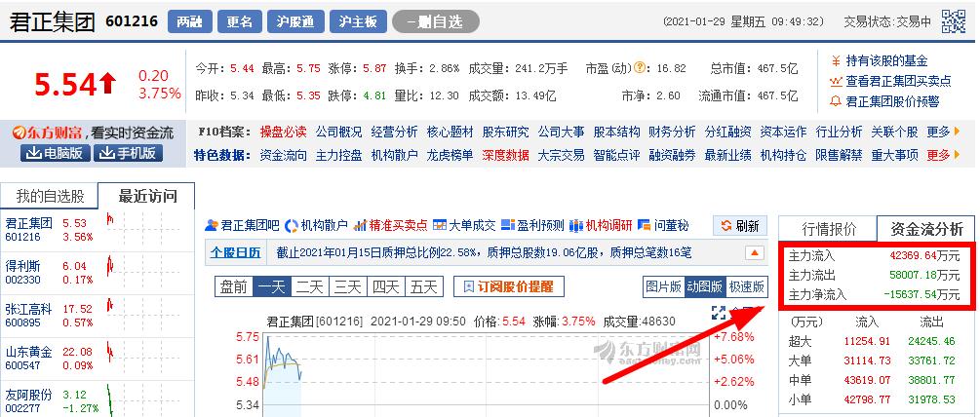The height and width of the screenshot is (417, 980).
Task: Select the 二天 chart period
Action: [x=309, y=287]
